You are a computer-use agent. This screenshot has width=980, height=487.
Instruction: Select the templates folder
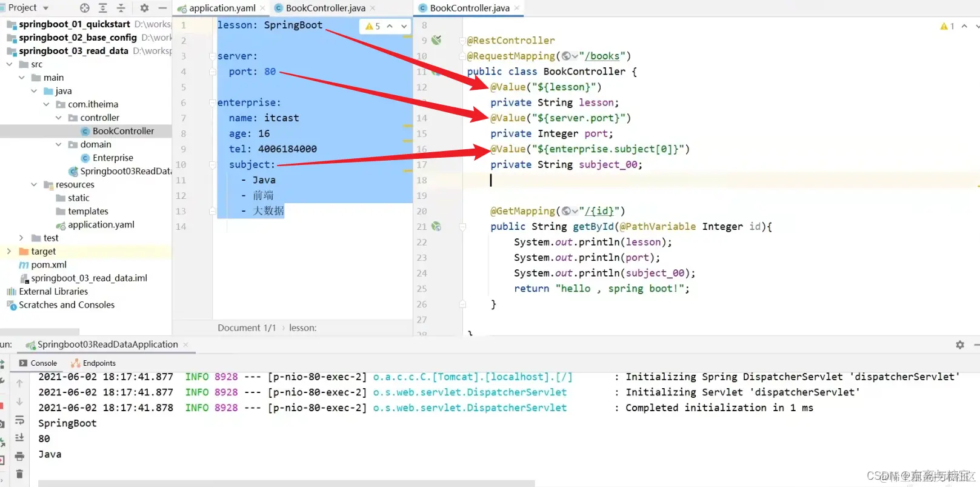point(88,211)
